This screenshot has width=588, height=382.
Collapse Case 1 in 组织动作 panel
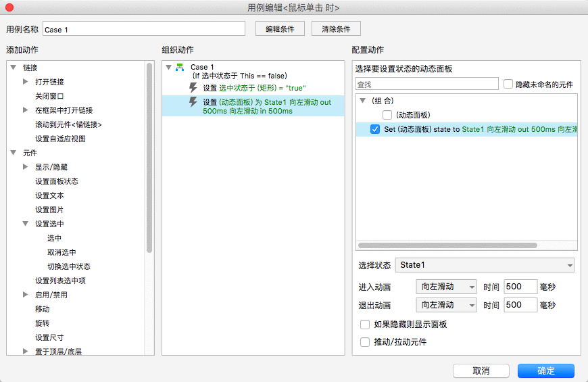tap(169, 67)
